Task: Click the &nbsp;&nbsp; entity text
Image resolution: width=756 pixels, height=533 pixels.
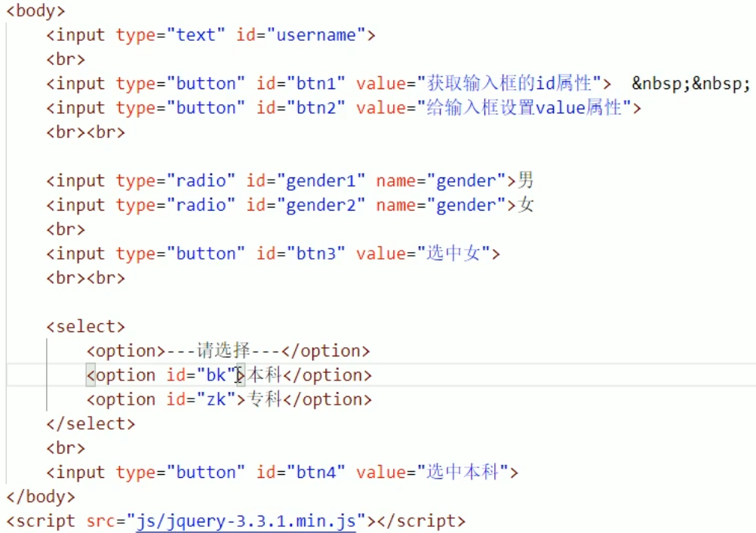Action: click(691, 84)
